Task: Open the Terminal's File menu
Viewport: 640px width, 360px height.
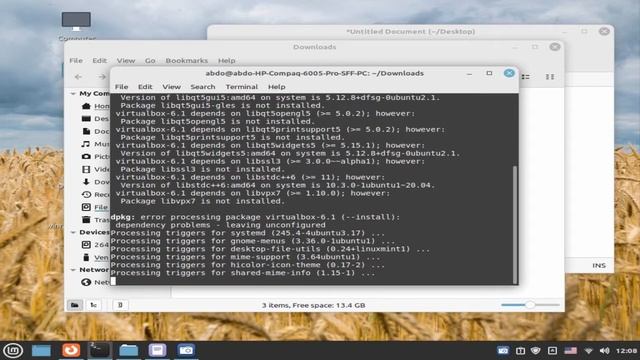Action: pos(121,87)
